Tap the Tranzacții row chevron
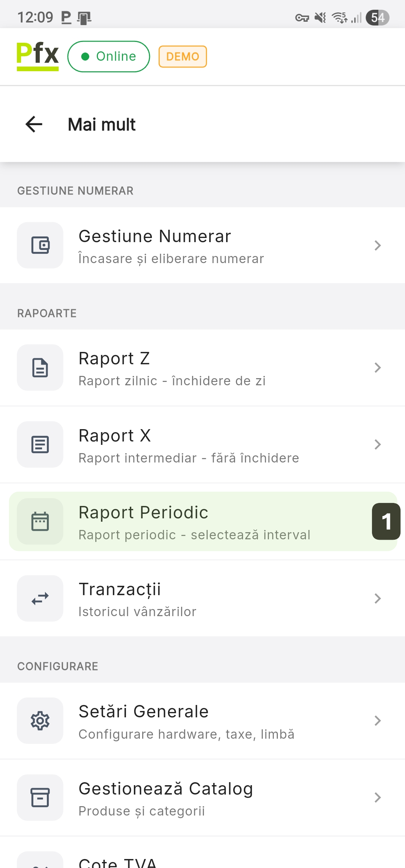405x868 pixels. click(x=378, y=599)
